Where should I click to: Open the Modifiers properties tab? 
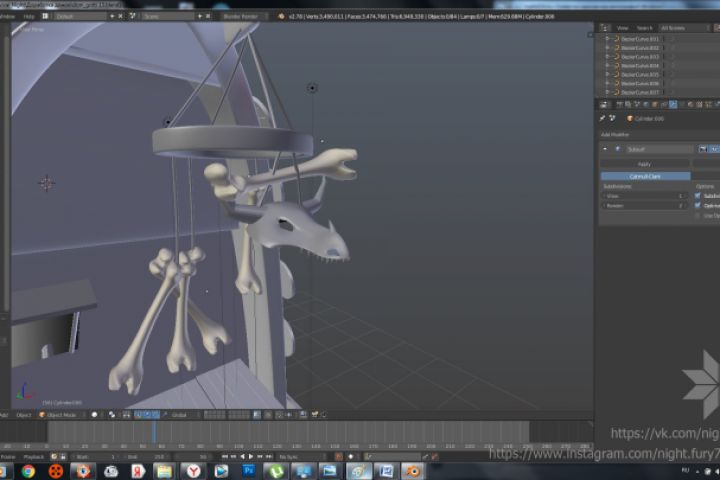click(673, 105)
